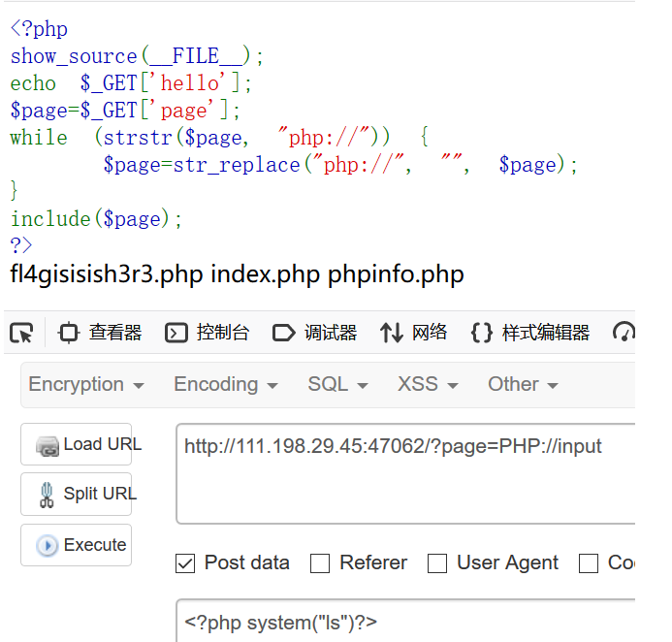Open the Performance gauge icon tab

[x=624, y=333]
